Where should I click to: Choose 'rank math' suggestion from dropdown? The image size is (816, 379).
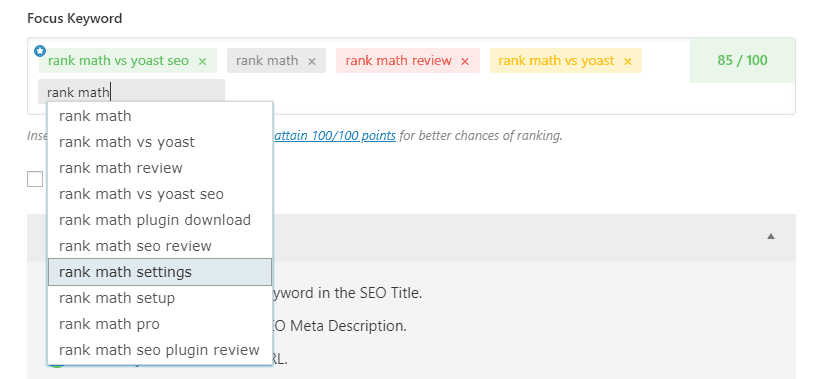pyautogui.click(x=160, y=116)
